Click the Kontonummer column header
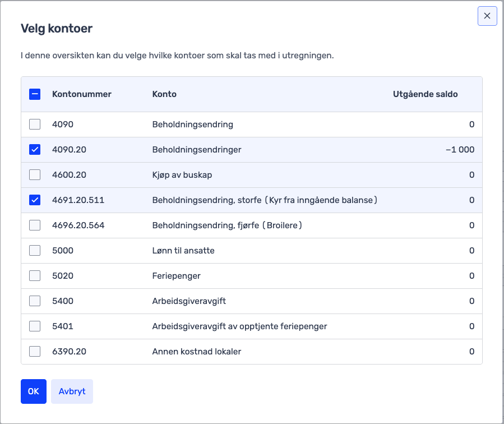The image size is (504, 424). click(82, 94)
